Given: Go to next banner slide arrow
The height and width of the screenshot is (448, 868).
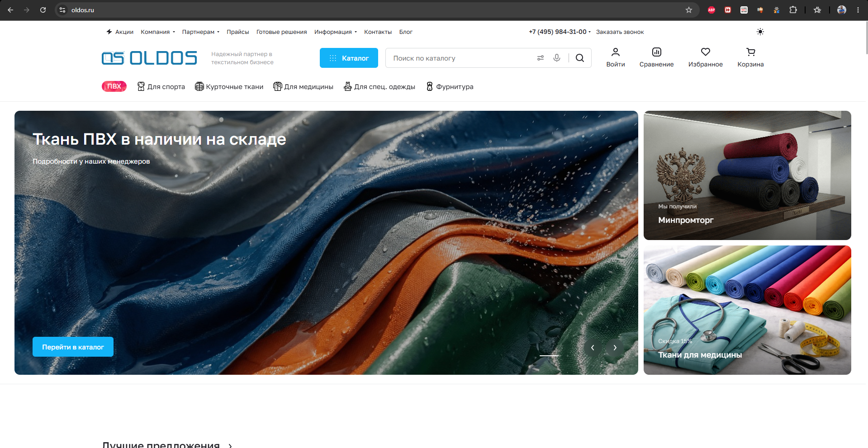Looking at the screenshot, I should 615,348.
